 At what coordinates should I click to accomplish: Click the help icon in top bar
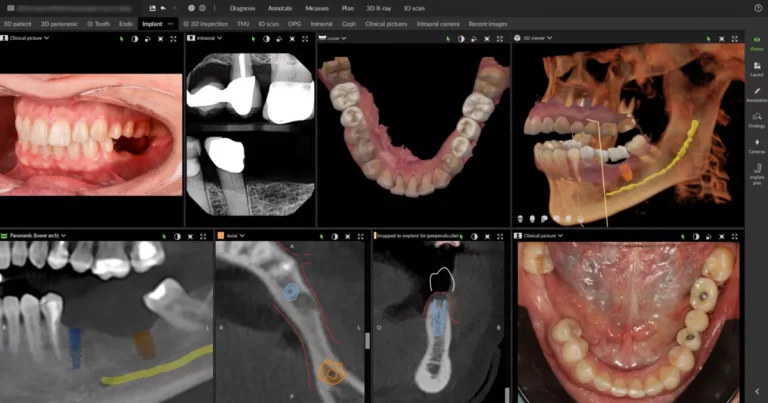pos(757,7)
